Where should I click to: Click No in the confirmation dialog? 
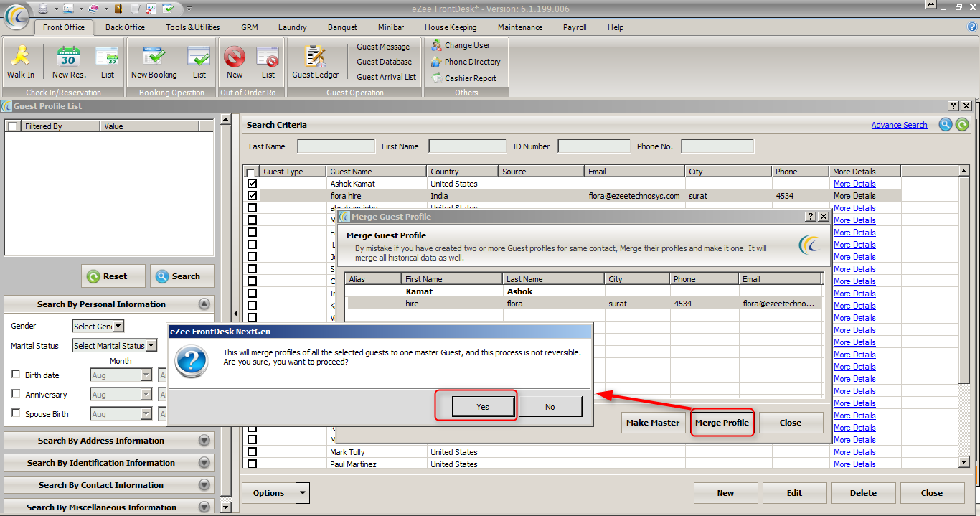point(550,406)
